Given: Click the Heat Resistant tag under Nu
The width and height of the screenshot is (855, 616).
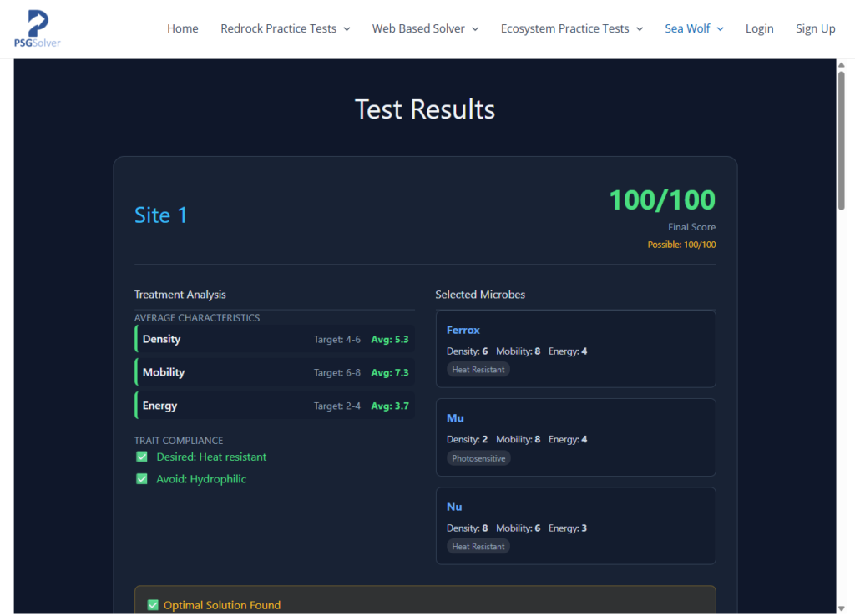Looking at the screenshot, I should pyautogui.click(x=478, y=547).
